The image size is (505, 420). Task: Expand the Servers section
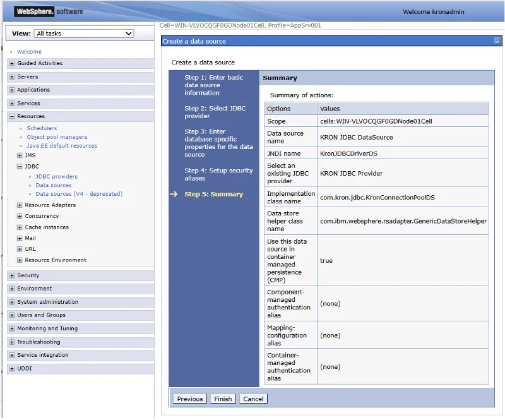(12, 76)
